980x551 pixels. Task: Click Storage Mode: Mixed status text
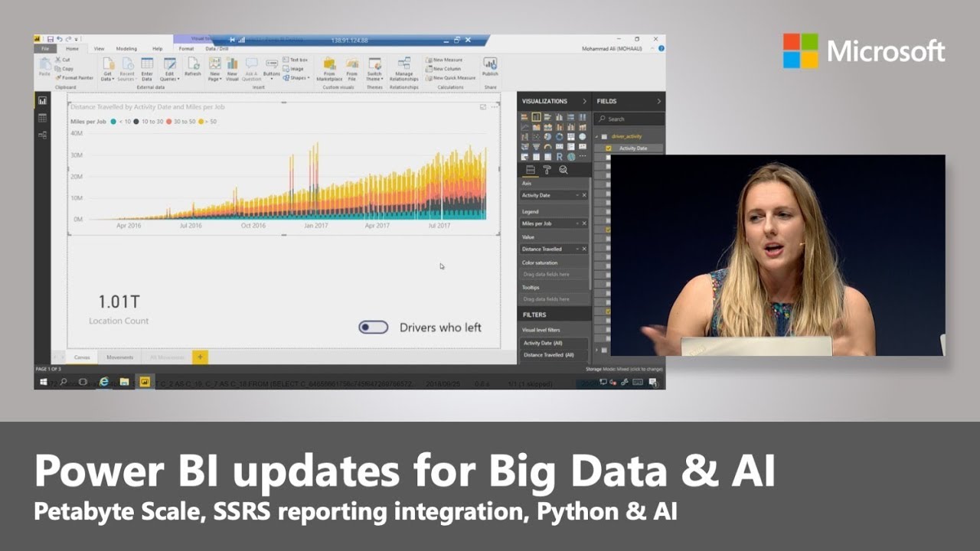point(625,369)
